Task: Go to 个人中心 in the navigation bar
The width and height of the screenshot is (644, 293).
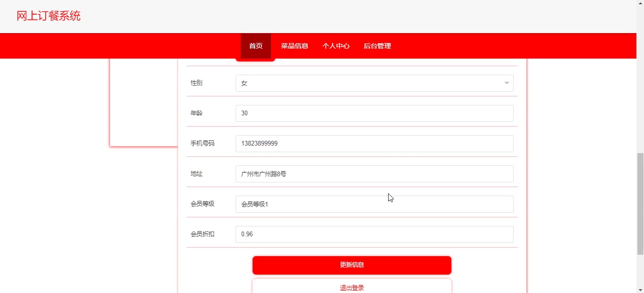Action: pos(336,46)
